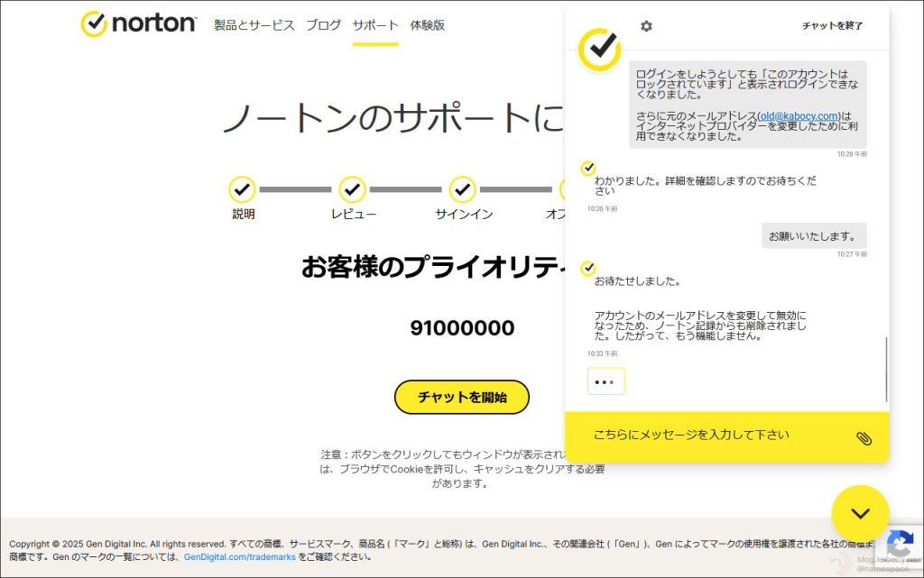Open the ブログ menu item
Viewport: 924px width, 578px height.
click(323, 25)
